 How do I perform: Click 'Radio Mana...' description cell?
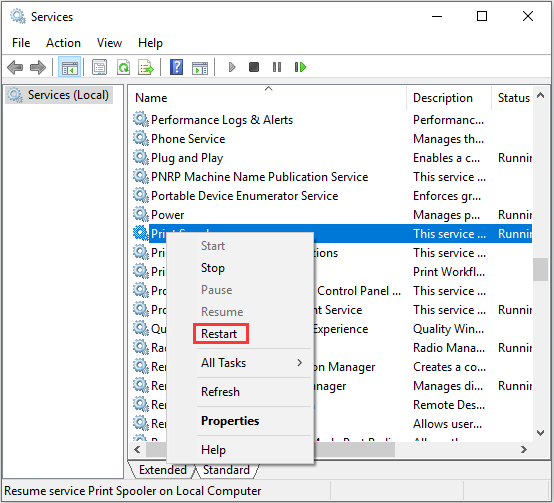[449, 348]
